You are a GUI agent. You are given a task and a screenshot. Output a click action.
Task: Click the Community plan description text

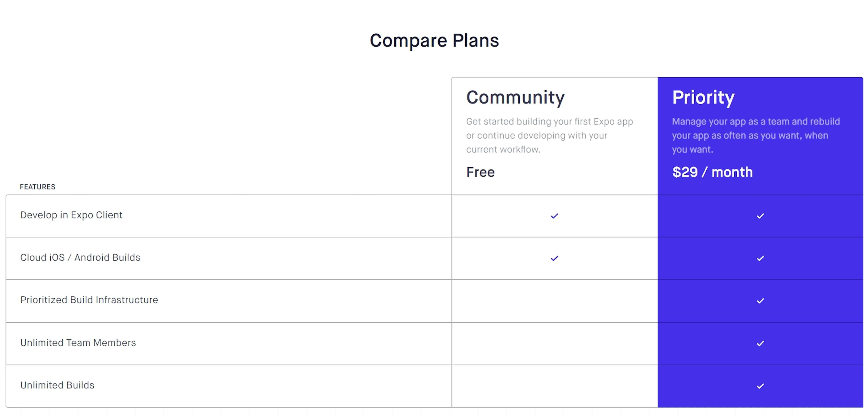(x=550, y=135)
